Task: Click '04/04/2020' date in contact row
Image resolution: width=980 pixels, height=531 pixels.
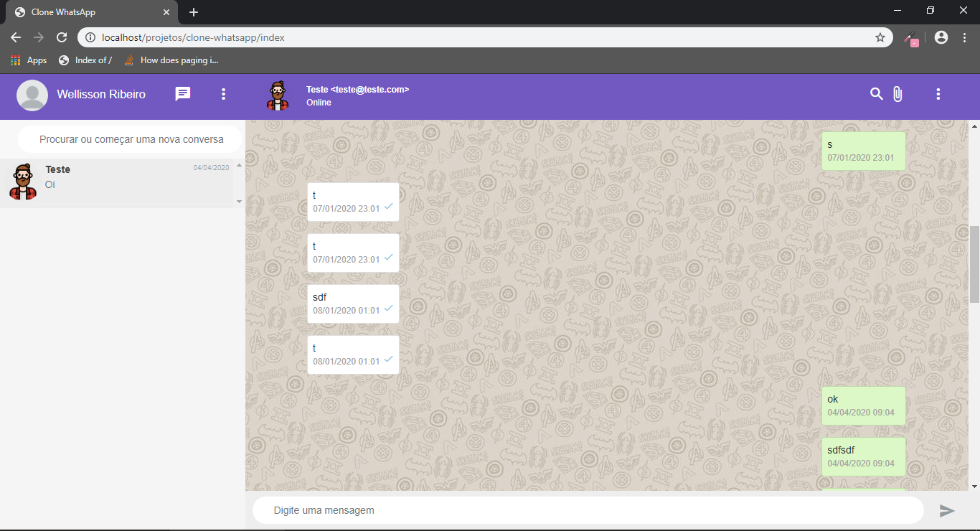Action: tap(211, 168)
